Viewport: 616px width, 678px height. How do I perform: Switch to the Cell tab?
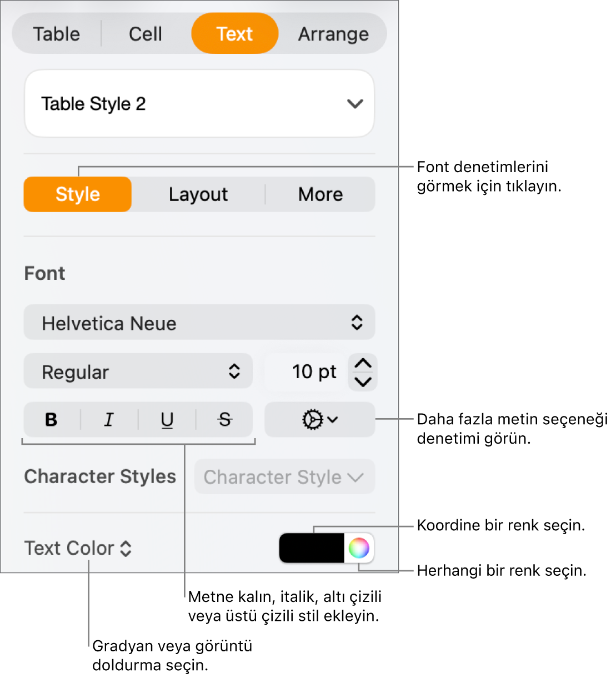146,34
